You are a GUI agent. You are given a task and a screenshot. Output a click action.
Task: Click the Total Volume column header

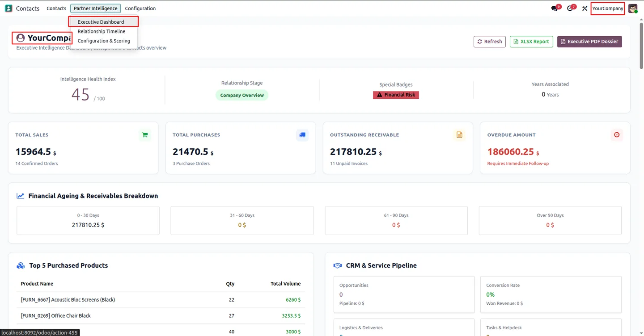click(x=285, y=284)
